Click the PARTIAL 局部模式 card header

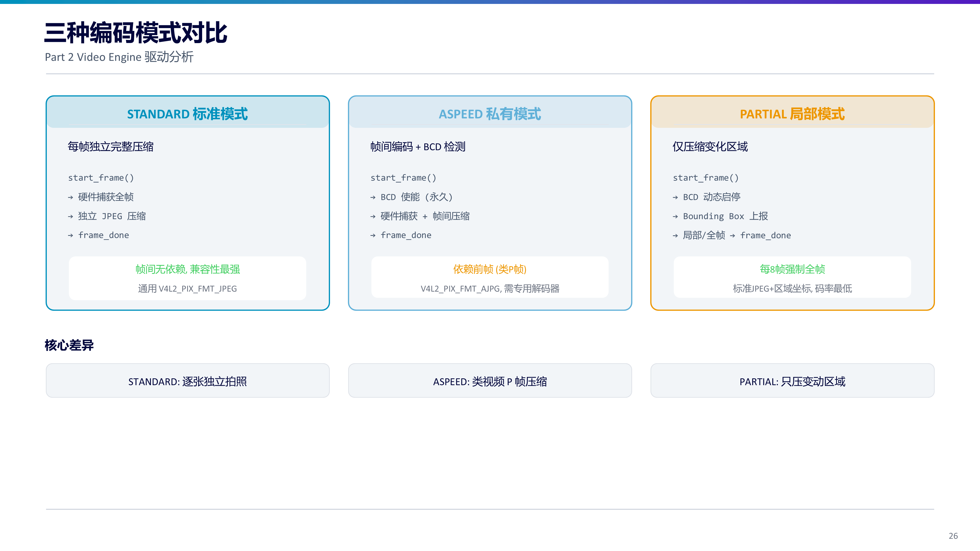(792, 113)
